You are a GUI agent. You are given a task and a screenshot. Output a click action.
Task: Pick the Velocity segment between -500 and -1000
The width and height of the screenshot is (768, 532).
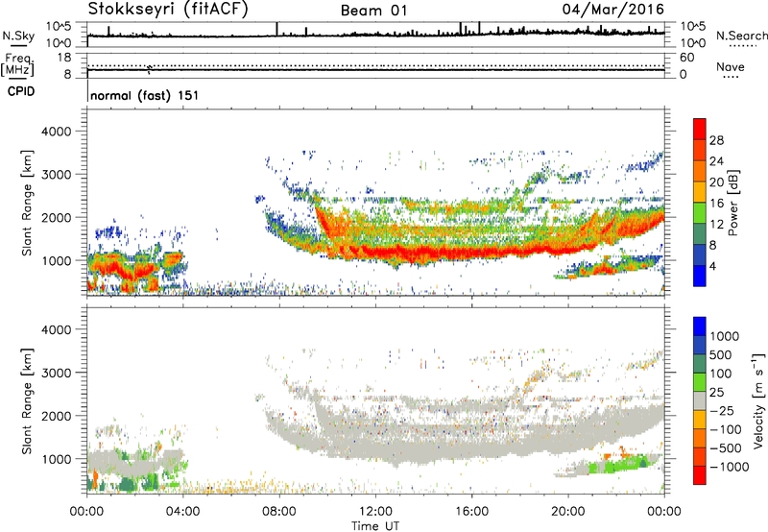point(700,456)
